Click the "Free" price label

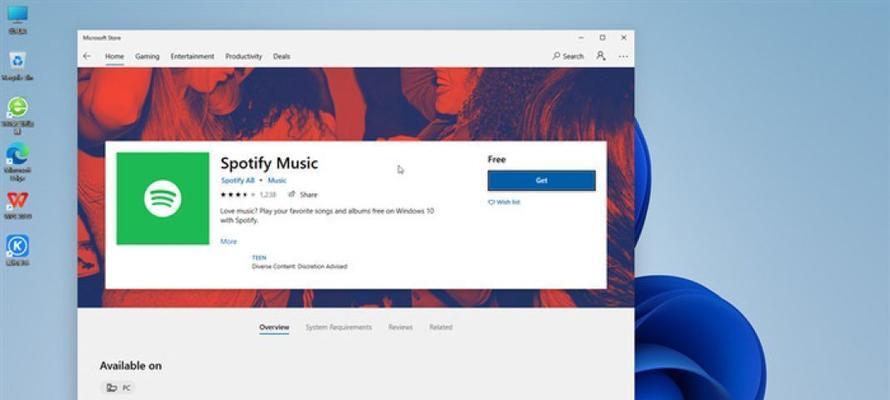(497, 159)
